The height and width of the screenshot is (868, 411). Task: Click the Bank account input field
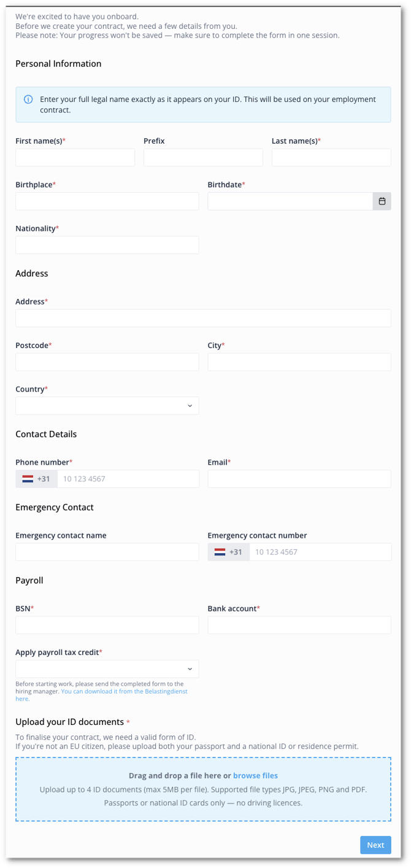(x=299, y=625)
